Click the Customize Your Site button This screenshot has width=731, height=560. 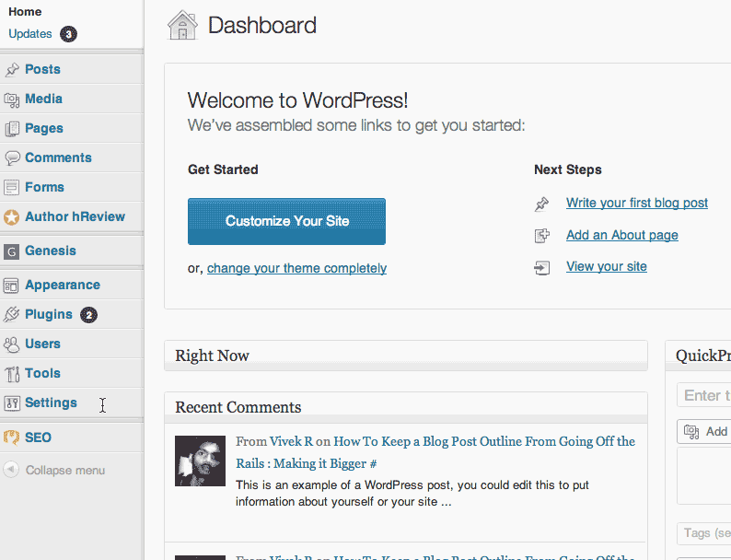[x=286, y=221]
